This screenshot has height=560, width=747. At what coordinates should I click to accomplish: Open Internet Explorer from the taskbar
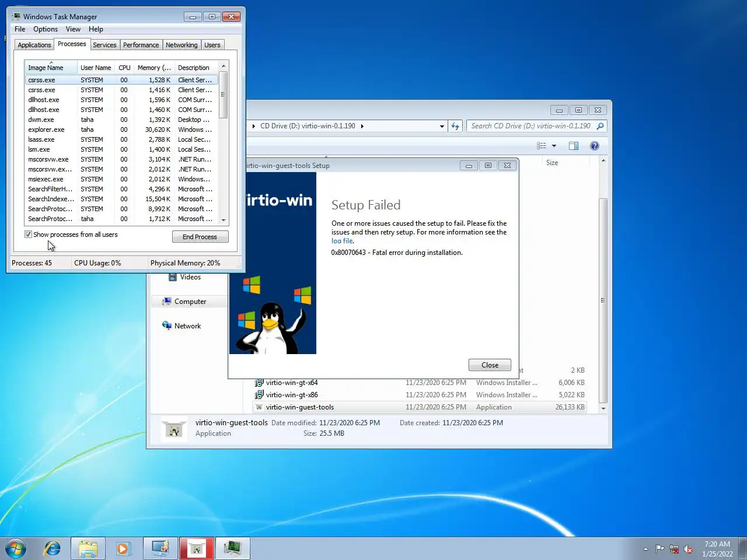[x=53, y=548]
